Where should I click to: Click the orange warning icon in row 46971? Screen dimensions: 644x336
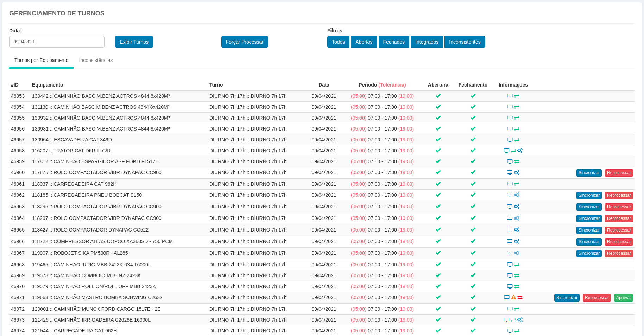click(x=513, y=297)
